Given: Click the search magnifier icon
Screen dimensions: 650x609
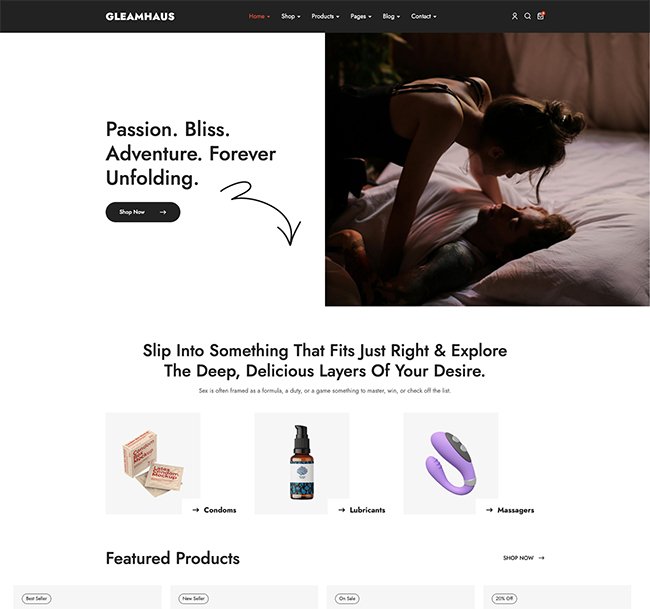Looking at the screenshot, I should [527, 16].
